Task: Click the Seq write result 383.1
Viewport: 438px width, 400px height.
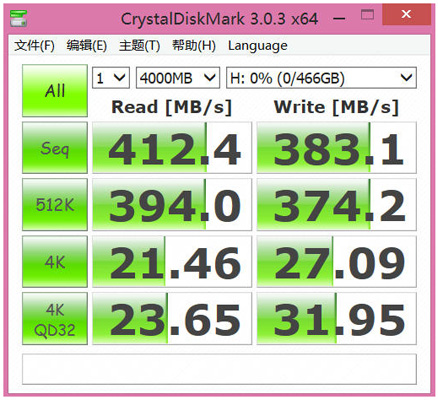Action: (337, 148)
